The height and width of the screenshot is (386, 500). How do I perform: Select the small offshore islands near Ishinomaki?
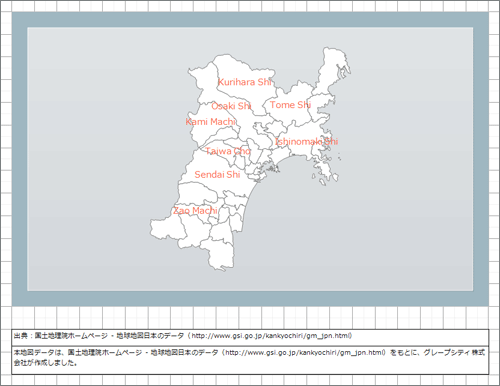tap(340, 157)
